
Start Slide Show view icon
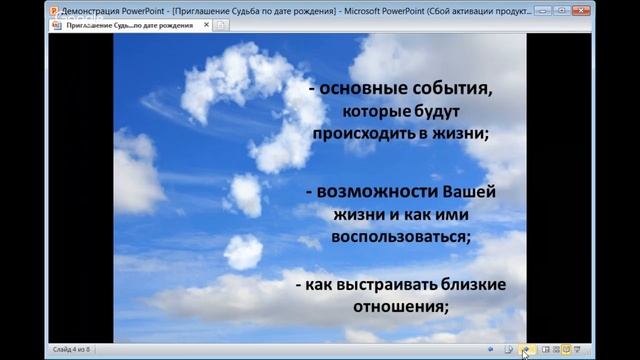point(577,349)
